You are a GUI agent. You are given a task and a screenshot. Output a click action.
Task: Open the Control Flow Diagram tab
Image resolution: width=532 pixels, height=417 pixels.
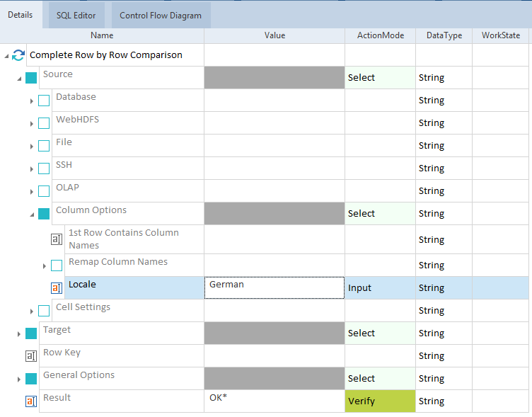coord(161,15)
